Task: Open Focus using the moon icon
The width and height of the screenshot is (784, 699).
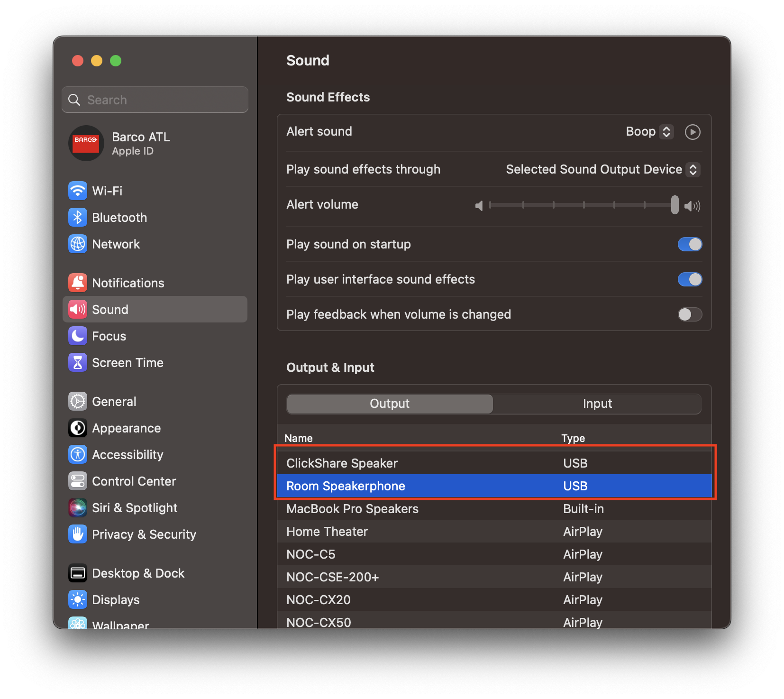Action: point(78,336)
